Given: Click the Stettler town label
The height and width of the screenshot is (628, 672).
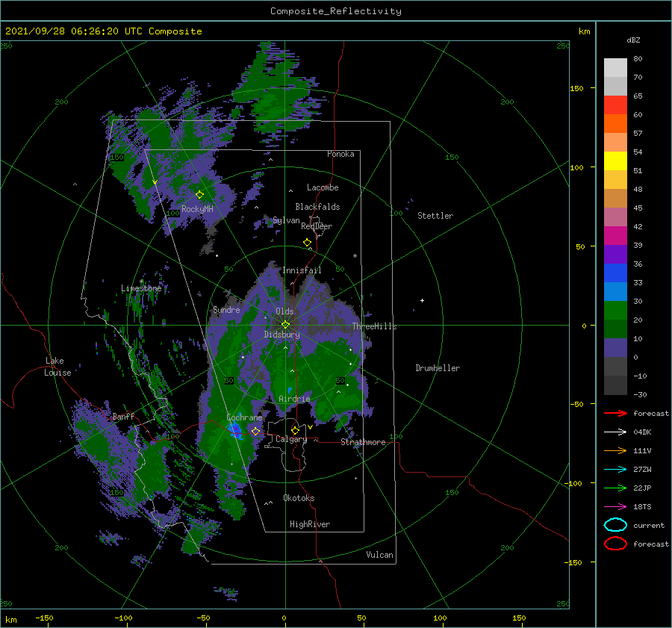Looking at the screenshot, I should coord(435,216).
